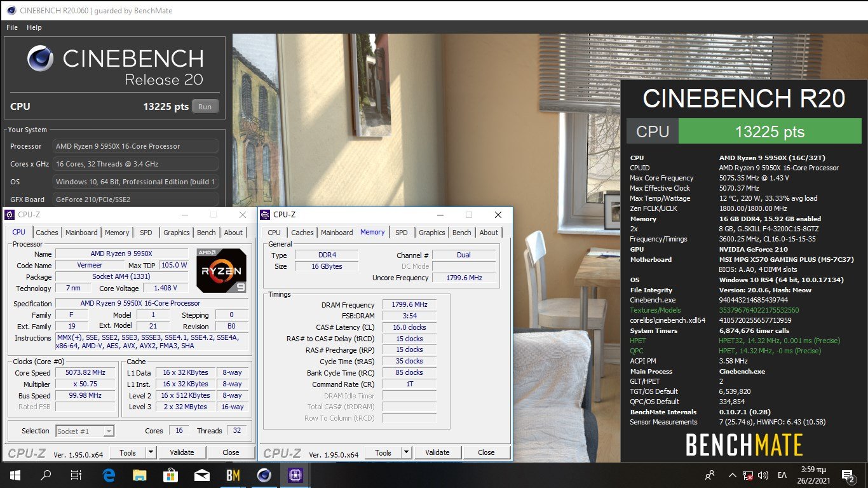Select the DRAM Frequency 1799.6 MHz field
Screen dimensions: 868x488
click(409, 305)
